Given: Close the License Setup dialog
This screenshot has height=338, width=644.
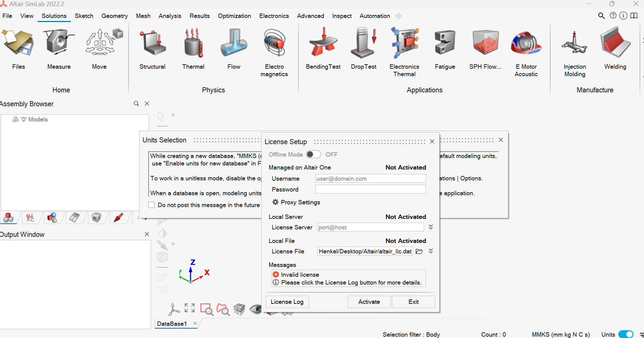Looking at the screenshot, I should click(x=432, y=141).
